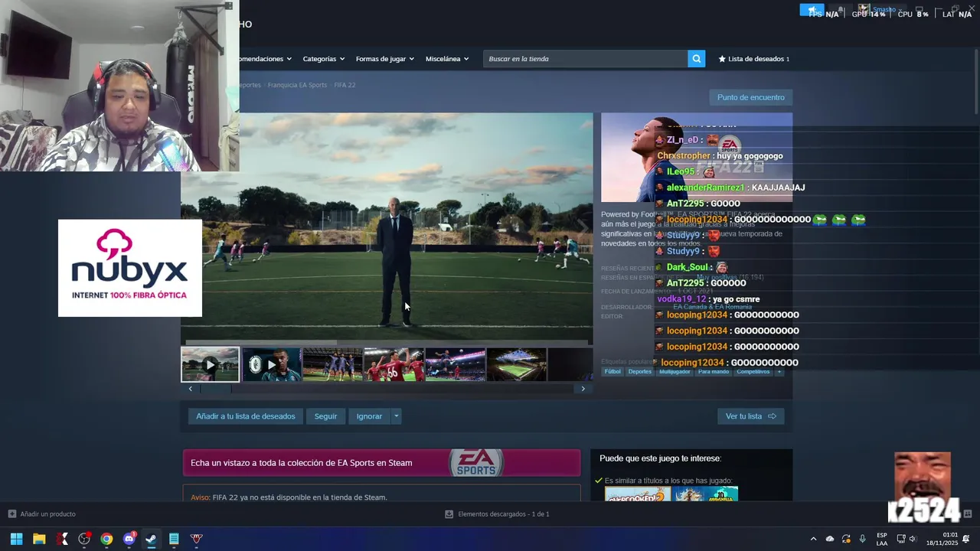
Task: Click the Deportes tag
Action: click(x=640, y=372)
